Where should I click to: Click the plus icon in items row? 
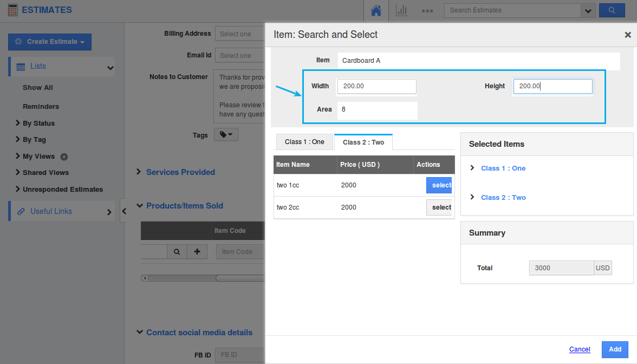tap(197, 251)
